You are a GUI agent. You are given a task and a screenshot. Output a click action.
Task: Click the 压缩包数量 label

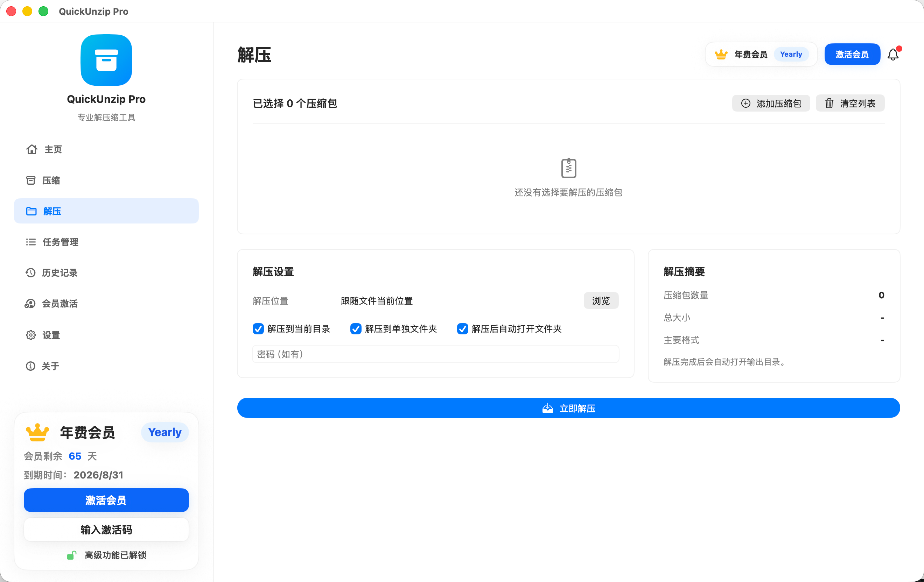(686, 295)
